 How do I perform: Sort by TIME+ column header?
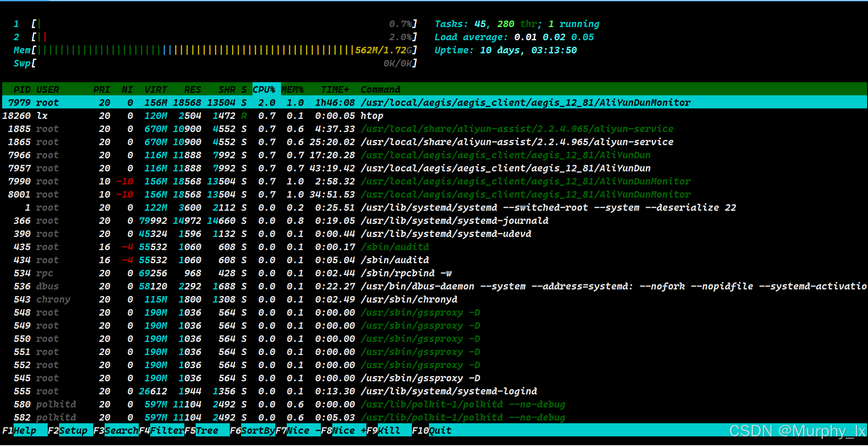click(335, 89)
